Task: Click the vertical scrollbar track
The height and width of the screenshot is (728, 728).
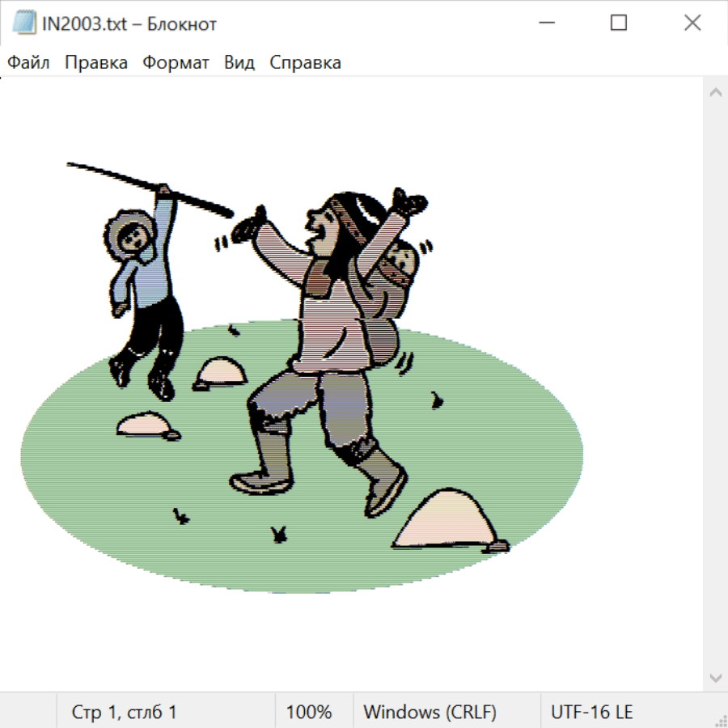Action: (715, 384)
